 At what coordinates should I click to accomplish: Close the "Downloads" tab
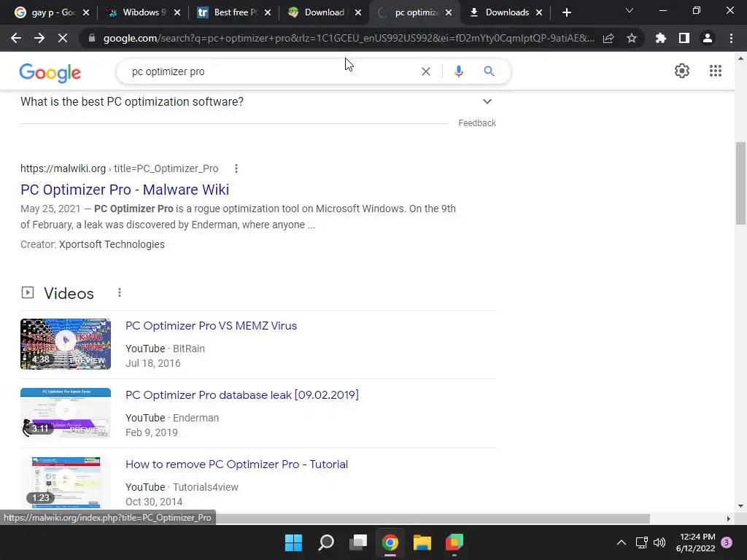point(539,13)
